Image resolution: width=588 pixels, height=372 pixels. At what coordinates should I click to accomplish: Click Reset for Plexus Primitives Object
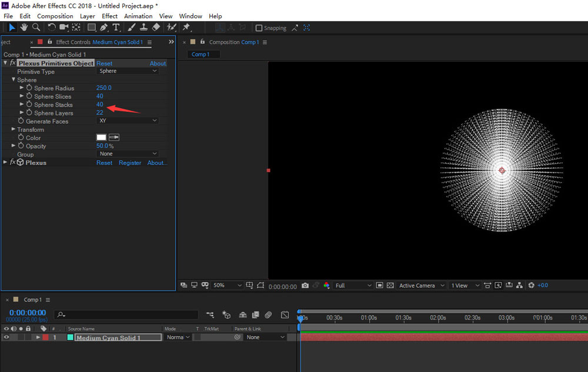pyautogui.click(x=104, y=64)
